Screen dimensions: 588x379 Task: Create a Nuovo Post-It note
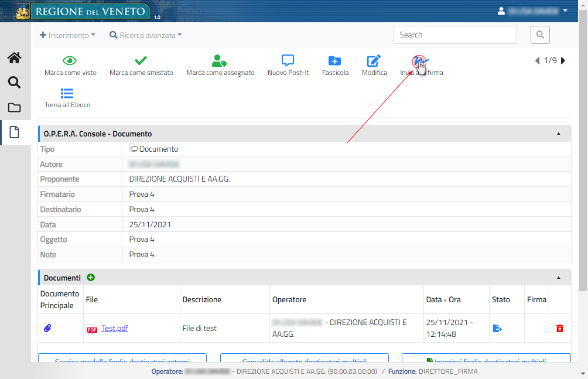(288, 61)
